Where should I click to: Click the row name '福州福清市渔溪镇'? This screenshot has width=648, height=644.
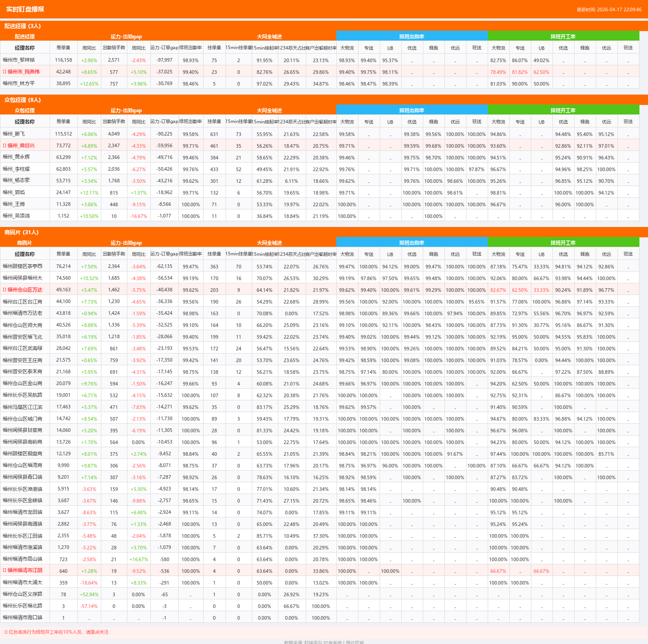point(23,547)
